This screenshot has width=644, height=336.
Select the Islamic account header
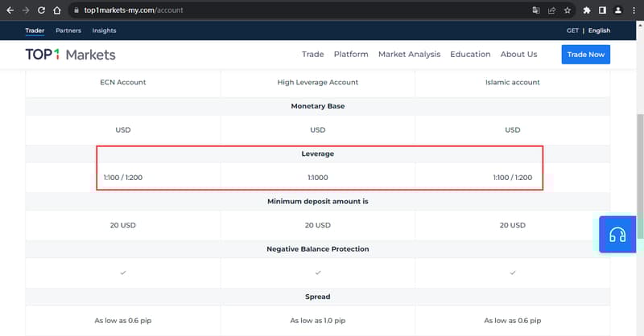coord(512,82)
